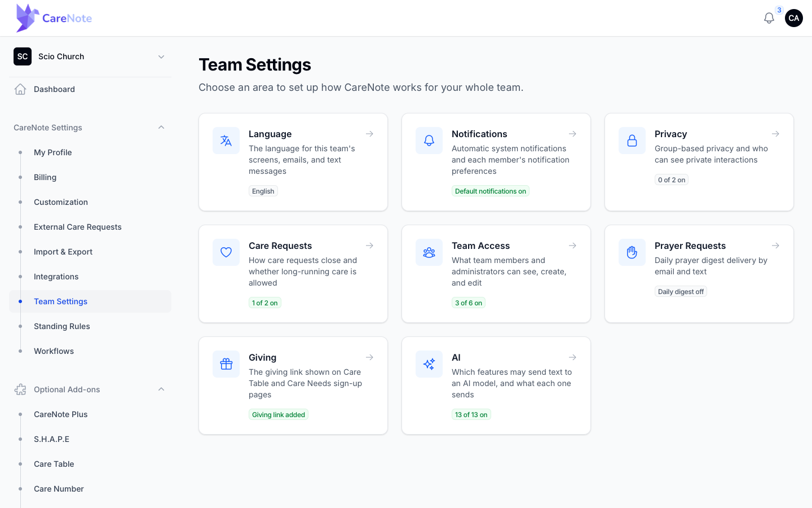
Task: Open the Team Access card title
Action: [x=480, y=246]
